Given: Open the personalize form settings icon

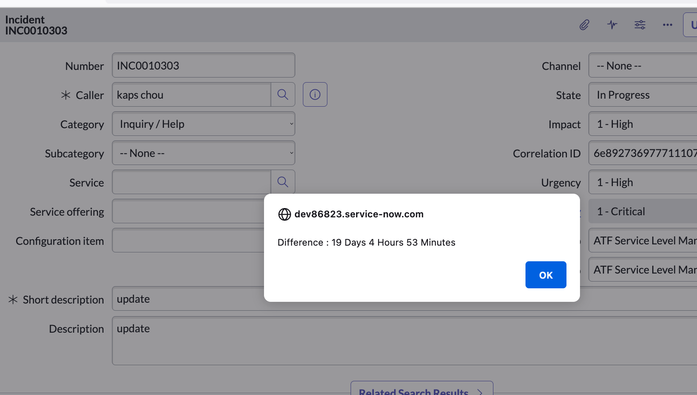Looking at the screenshot, I should (x=640, y=25).
